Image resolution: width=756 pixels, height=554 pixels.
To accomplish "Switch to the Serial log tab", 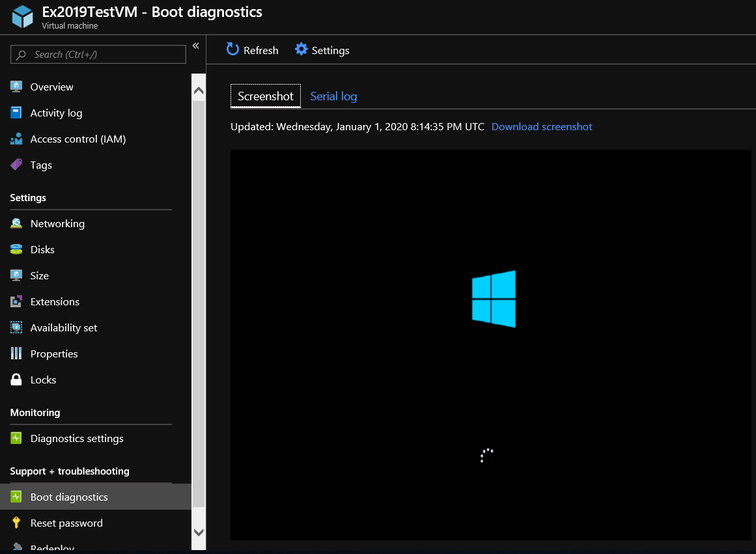I will coord(333,96).
